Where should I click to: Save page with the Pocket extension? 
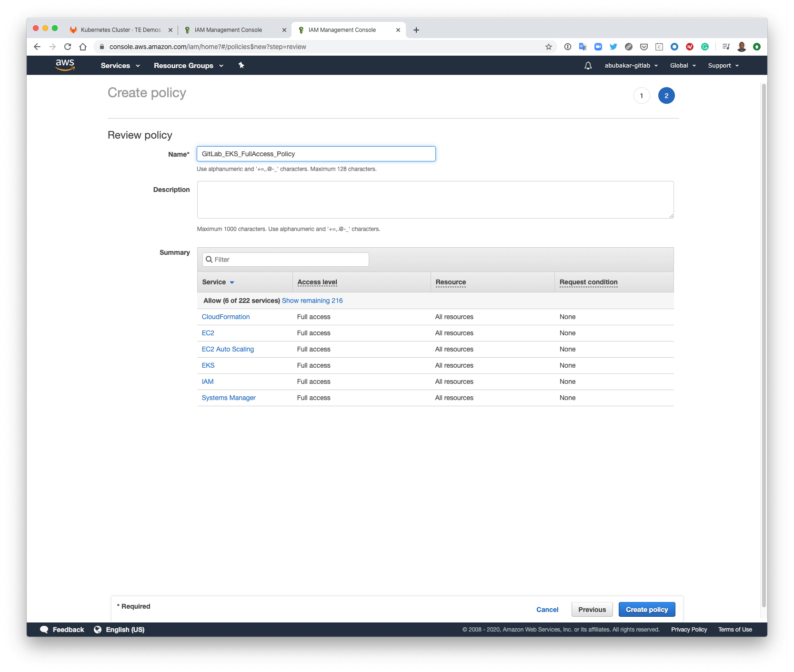pyautogui.click(x=644, y=47)
